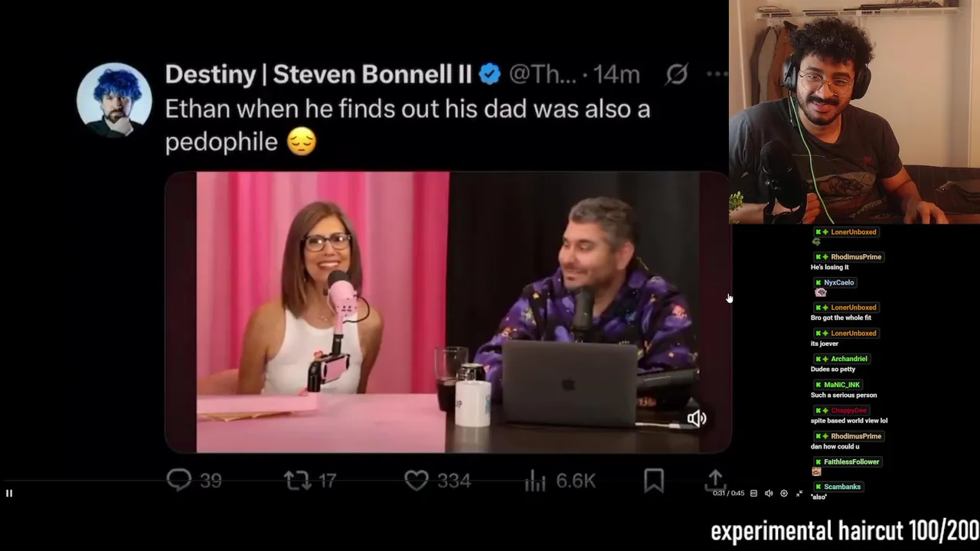Repost the tweet using the retweet icon
The image size is (980, 551).
(x=296, y=480)
